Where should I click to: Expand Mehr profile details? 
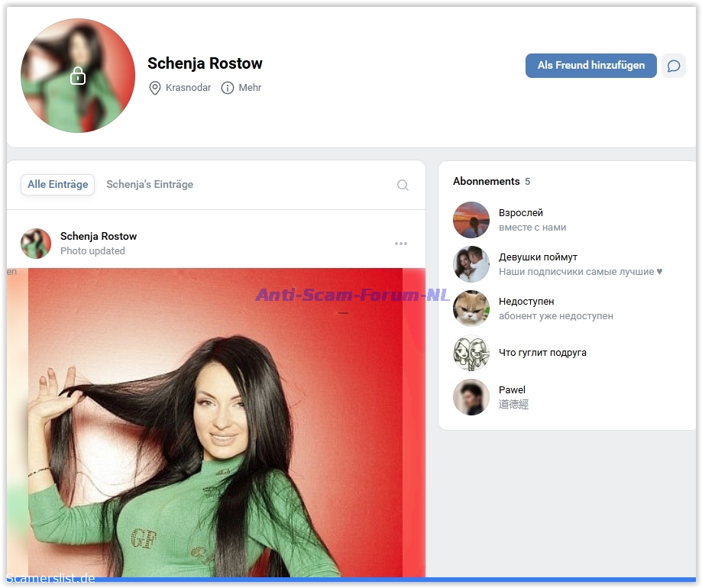[250, 88]
